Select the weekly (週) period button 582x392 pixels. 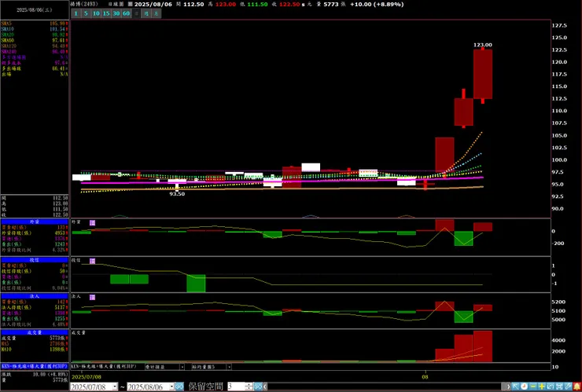click(146, 13)
